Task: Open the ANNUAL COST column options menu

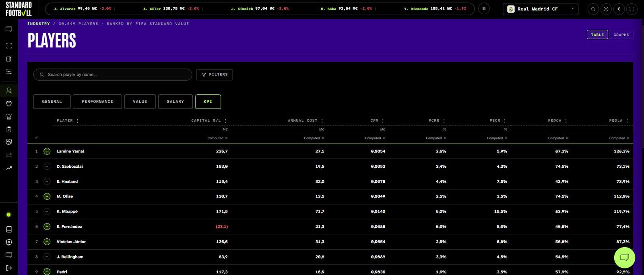Action: pos(322,121)
